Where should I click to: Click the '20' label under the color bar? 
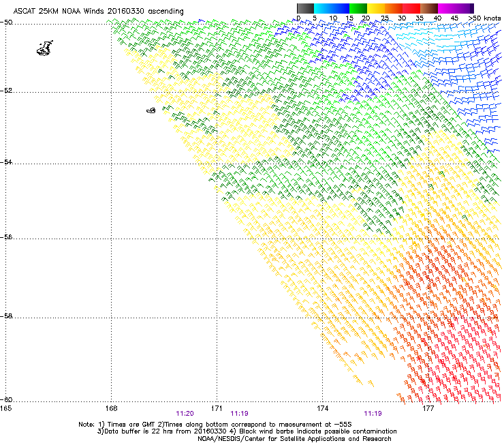[x=366, y=18]
